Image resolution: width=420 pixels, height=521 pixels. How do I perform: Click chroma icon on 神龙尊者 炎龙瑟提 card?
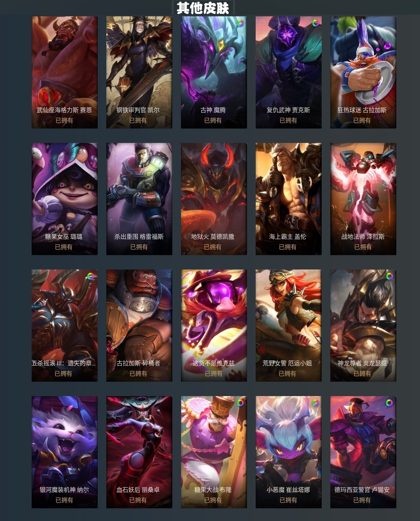pyautogui.click(x=389, y=276)
